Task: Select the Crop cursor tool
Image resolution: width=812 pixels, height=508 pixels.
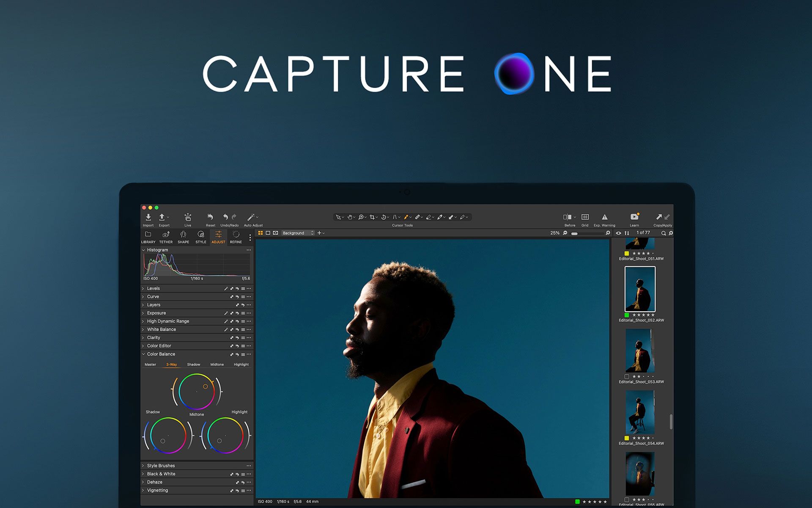Action: click(372, 217)
